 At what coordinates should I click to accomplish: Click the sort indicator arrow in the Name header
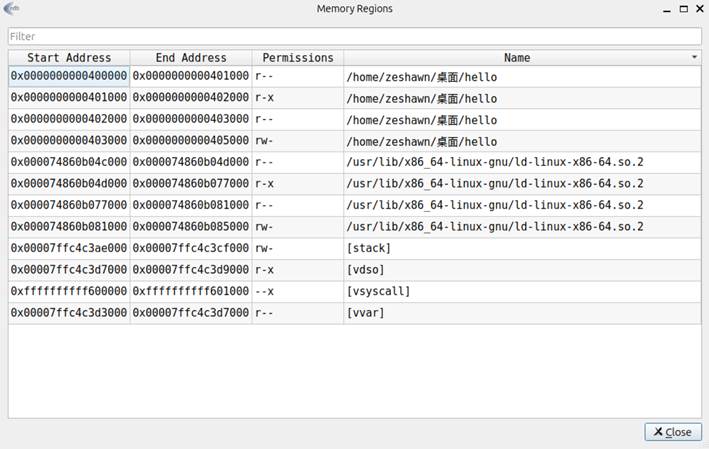coord(694,57)
